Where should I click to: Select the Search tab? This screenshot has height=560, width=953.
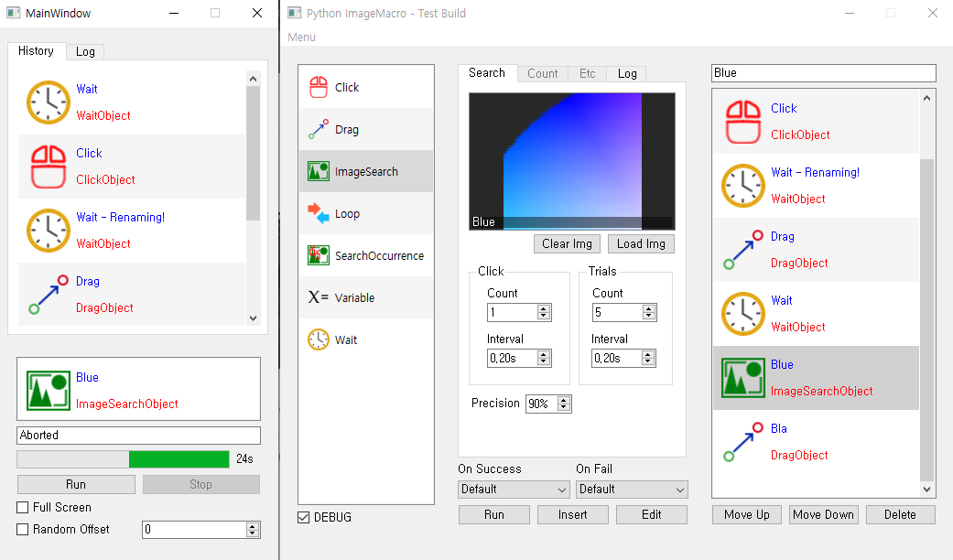pos(487,73)
